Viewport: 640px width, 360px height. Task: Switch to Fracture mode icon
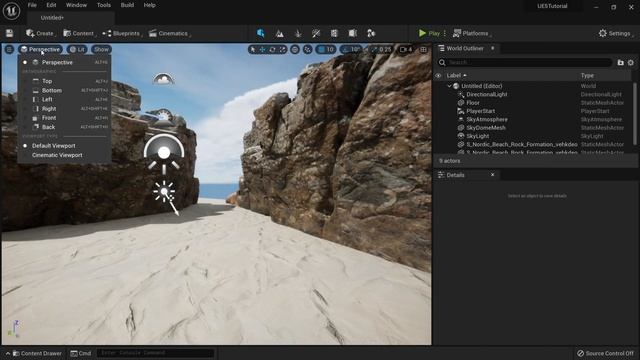point(353,33)
